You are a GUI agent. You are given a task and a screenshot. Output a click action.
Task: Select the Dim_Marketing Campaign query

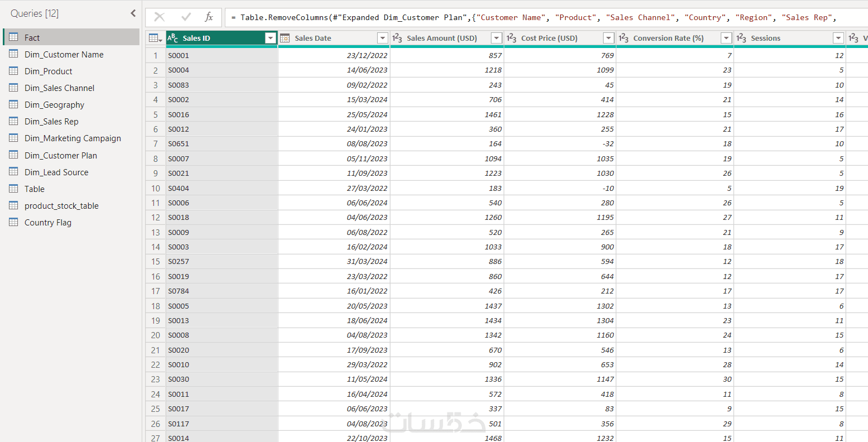(x=71, y=138)
